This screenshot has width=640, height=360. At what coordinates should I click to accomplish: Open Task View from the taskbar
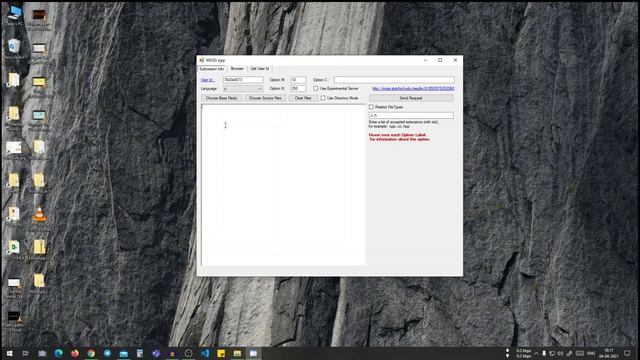(25, 353)
